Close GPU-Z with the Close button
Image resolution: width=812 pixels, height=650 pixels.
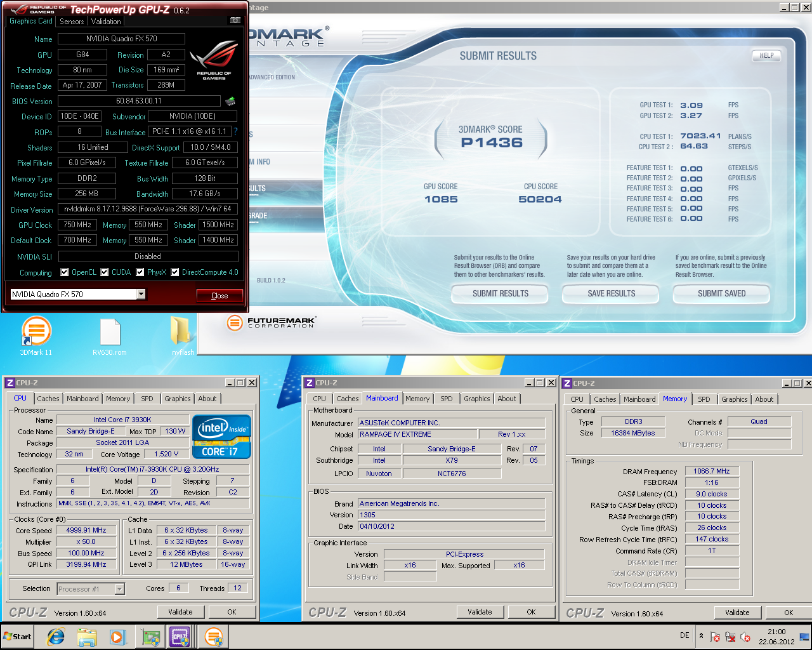coord(219,296)
